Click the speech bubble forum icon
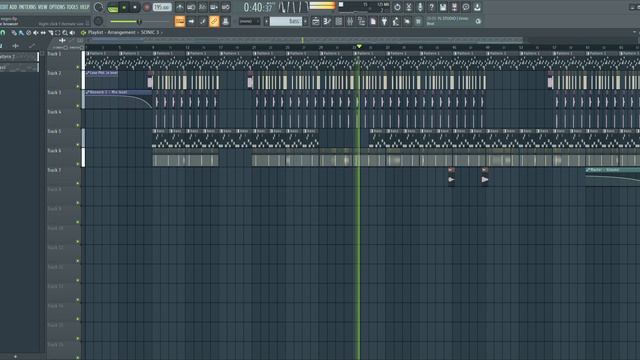 (466, 7)
